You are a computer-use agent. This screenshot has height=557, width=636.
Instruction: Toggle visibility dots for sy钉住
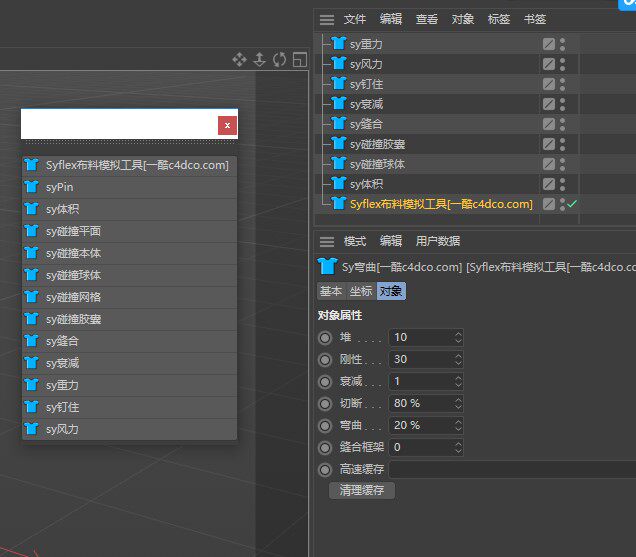click(x=562, y=84)
